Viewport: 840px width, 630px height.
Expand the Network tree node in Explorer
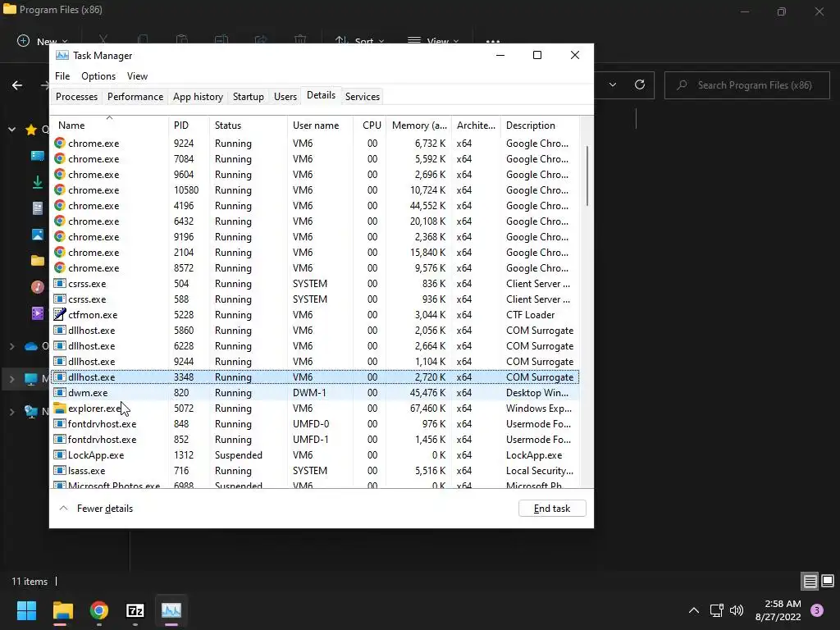pos(11,412)
